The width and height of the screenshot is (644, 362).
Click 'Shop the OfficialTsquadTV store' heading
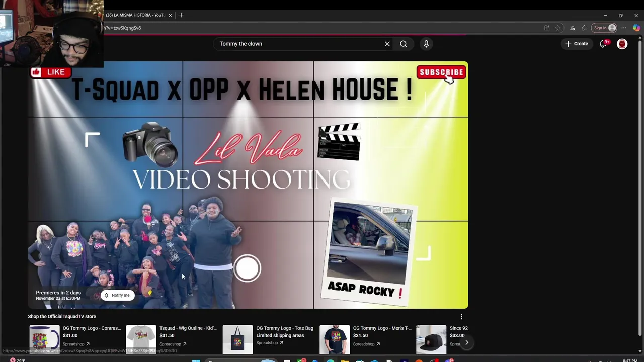(62, 316)
